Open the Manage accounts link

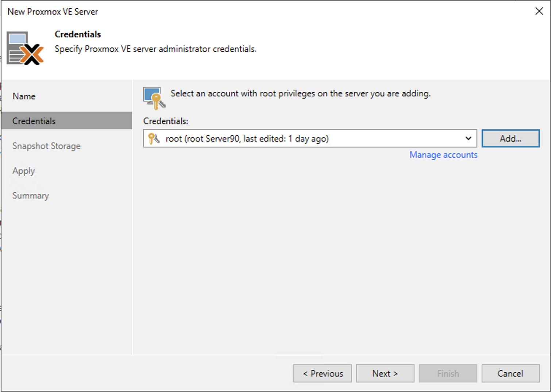click(x=443, y=155)
